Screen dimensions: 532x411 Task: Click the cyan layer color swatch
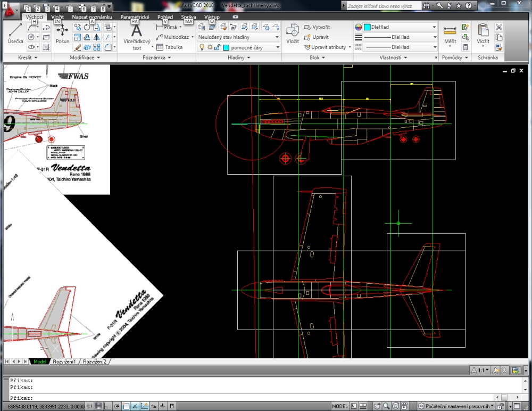226,47
